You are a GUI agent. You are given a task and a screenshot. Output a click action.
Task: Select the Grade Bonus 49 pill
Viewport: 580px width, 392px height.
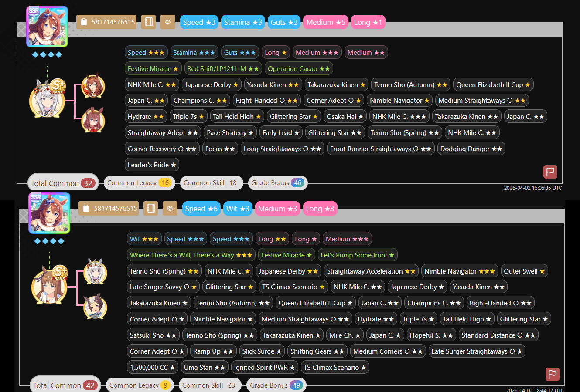coord(276,385)
